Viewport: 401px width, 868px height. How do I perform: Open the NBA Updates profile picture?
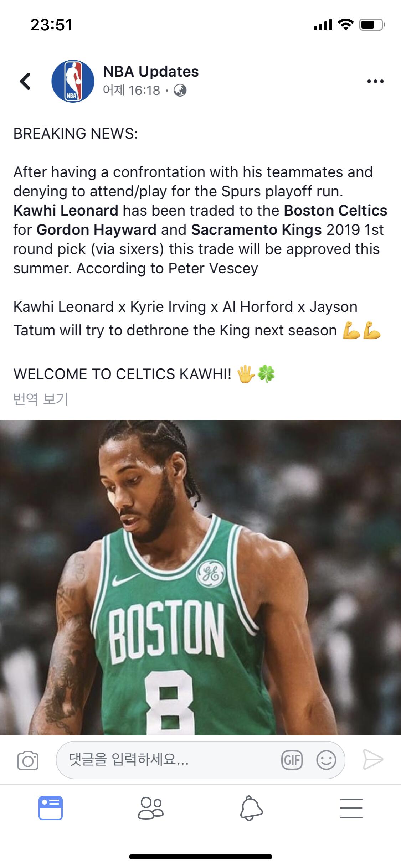(x=73, y=81)
